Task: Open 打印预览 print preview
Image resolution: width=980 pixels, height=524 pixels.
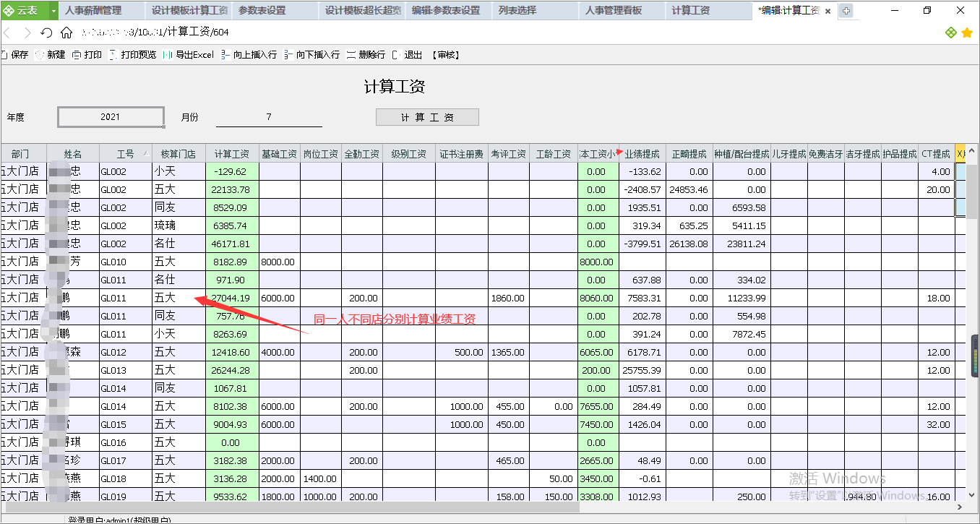Action: click(x=133, y=55)
